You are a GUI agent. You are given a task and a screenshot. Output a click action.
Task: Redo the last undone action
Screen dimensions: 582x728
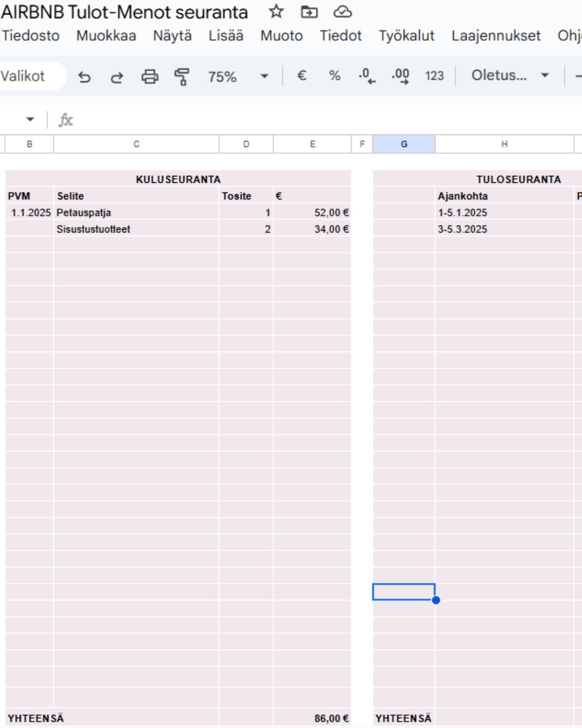coord(116,77)
